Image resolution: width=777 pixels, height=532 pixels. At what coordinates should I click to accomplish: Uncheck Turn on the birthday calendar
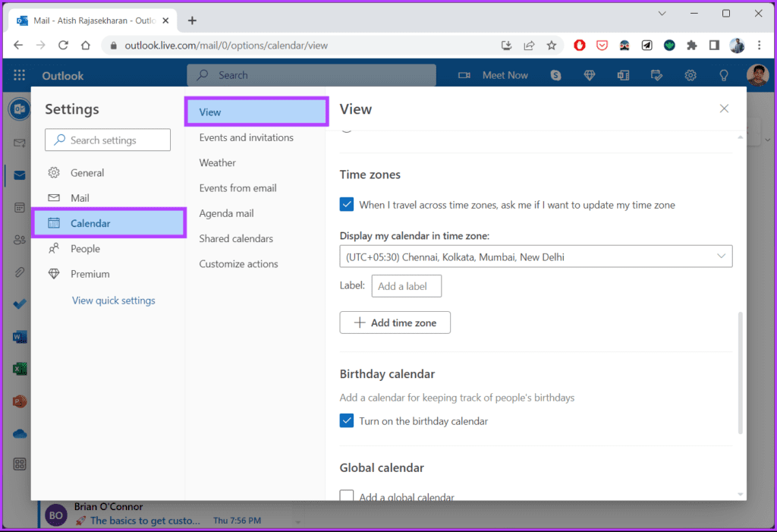point(347,420)
